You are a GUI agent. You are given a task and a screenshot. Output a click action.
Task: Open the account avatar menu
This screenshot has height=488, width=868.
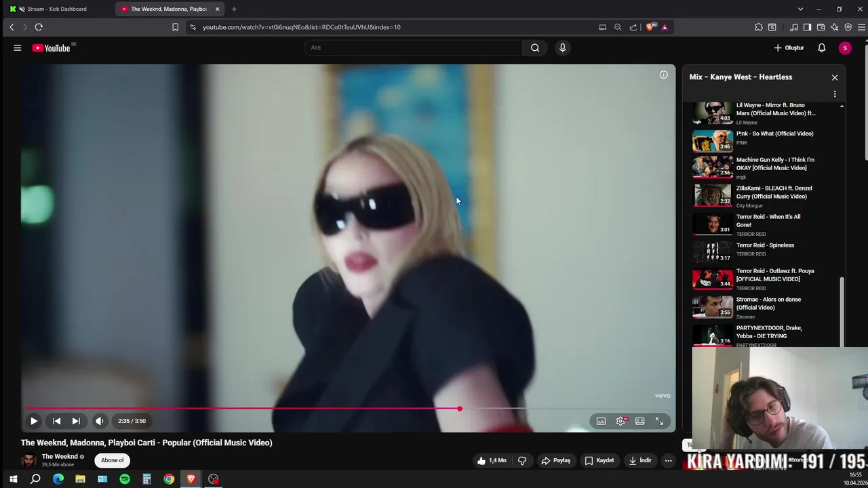[x=844, y=48]
